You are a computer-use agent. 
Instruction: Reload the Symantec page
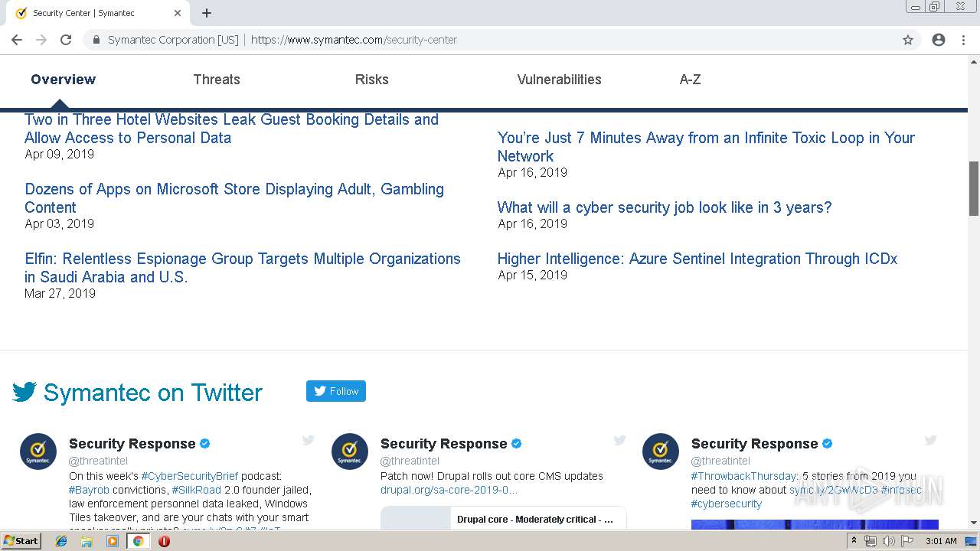click(x=66, y=40)
